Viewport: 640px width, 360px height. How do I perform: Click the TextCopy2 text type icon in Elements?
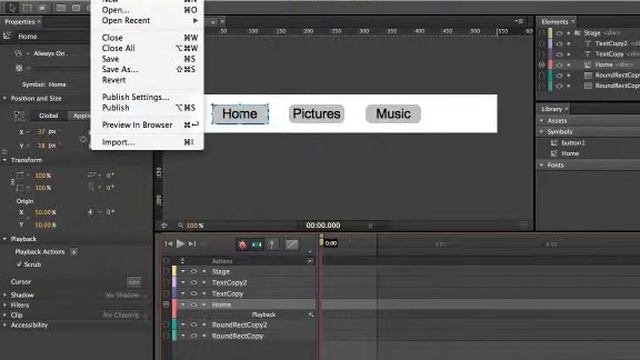588,43
